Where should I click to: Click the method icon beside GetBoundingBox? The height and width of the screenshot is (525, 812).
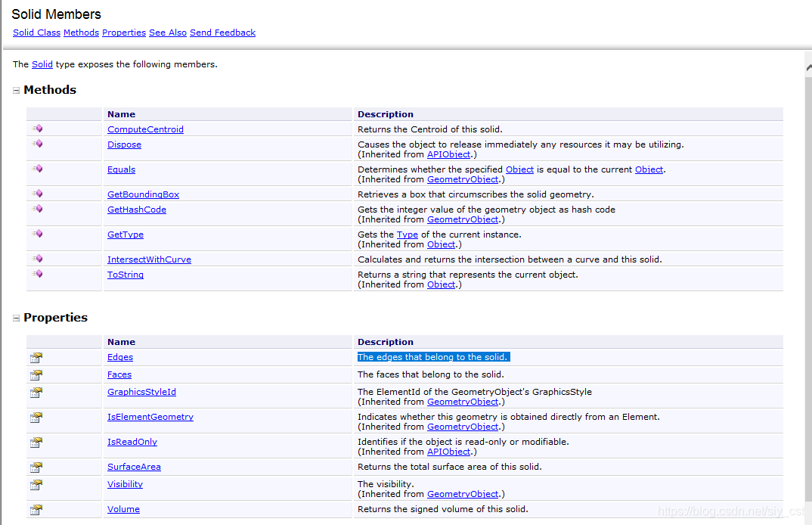[x=37, y=194]
